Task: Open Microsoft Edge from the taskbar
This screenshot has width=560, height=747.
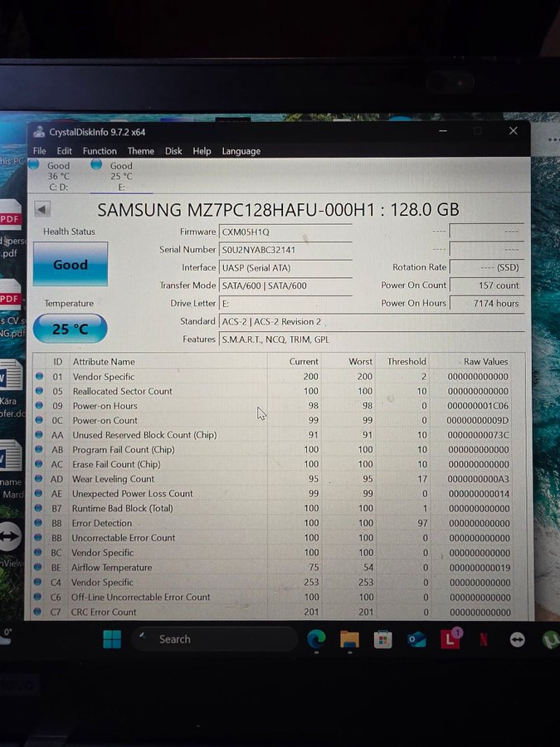Action: [x=317, y=639]
